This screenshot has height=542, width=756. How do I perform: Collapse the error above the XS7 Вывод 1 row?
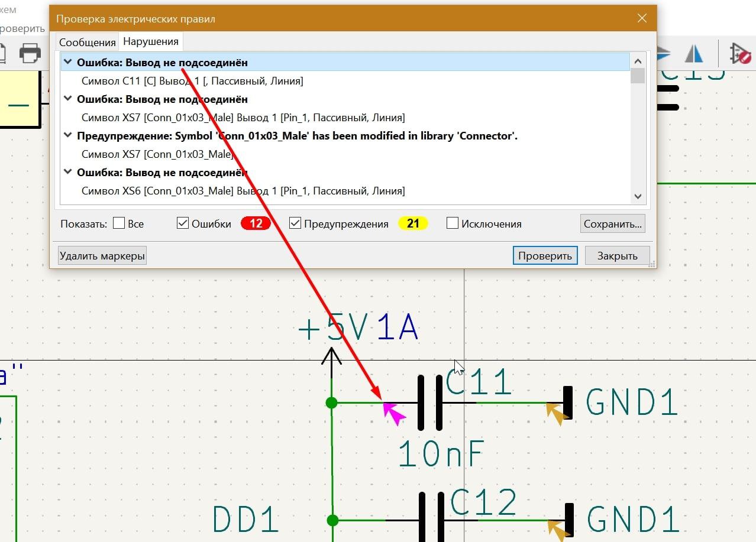[68, 99]
